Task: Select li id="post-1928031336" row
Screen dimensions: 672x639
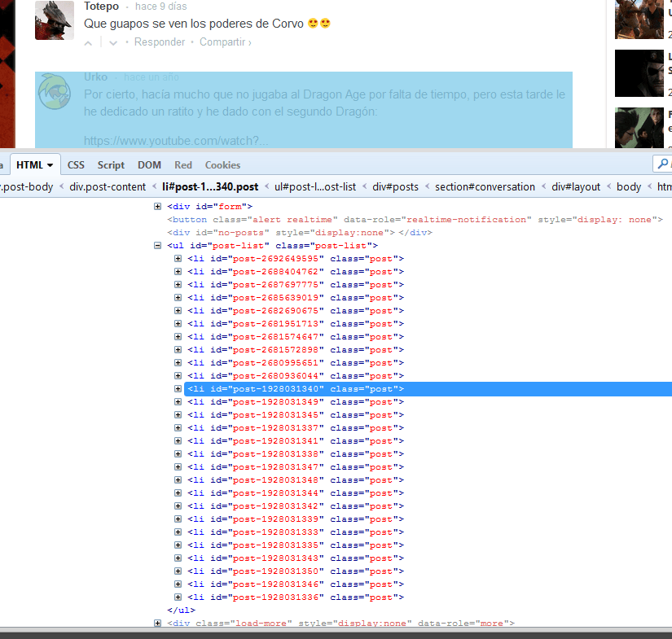Action: [296, 597]
